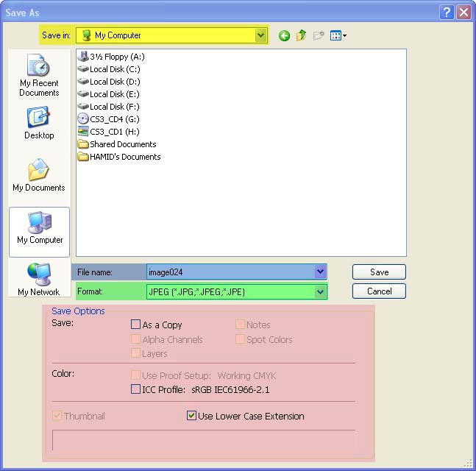Viewport: 476px width, 471px height.
Task: Expand the Save in location dropdown
Action: click(260, 35)
